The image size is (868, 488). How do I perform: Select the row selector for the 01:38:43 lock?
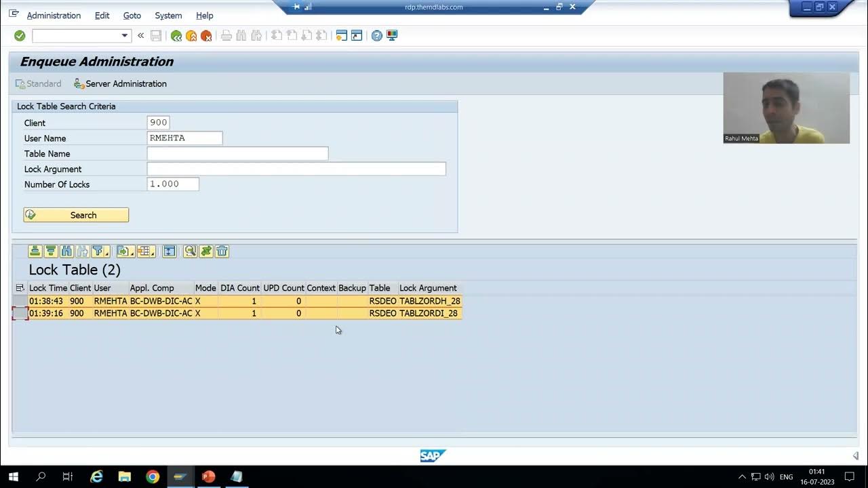[20, 301]
